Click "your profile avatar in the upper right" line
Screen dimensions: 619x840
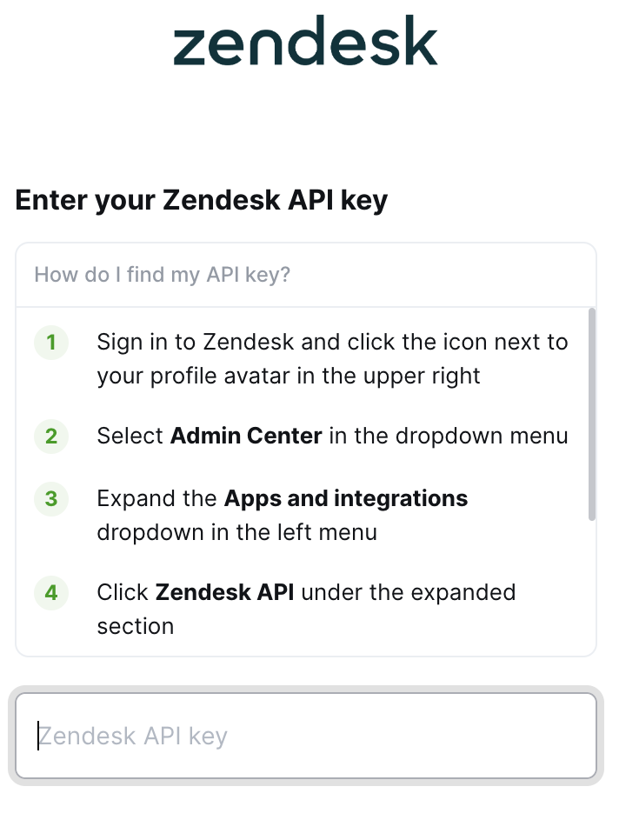(x=289, y=377)
